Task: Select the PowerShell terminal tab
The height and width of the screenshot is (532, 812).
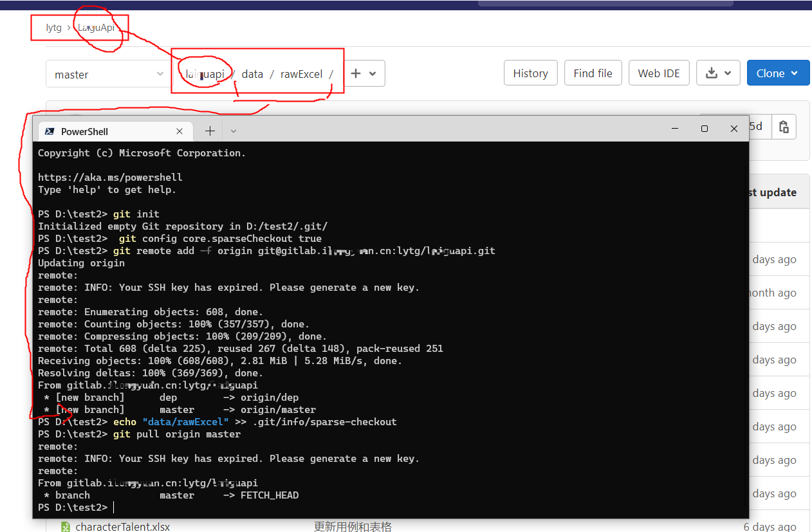Action: pos(116,131)
